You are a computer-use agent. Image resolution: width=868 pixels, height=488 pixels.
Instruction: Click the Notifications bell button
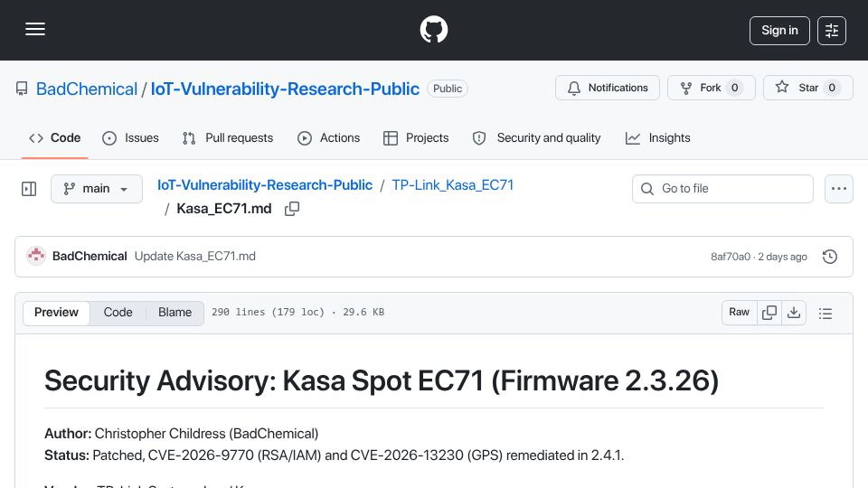click(608, 88)
